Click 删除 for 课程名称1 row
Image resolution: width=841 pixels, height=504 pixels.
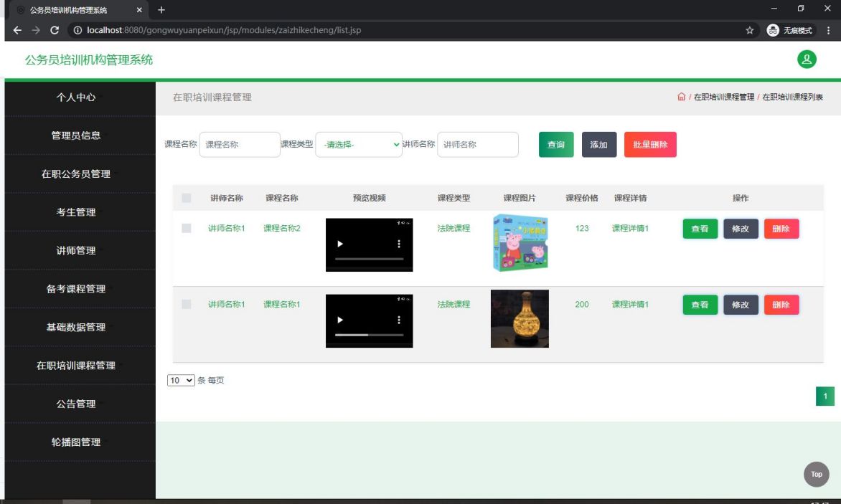tap(781, 305)
